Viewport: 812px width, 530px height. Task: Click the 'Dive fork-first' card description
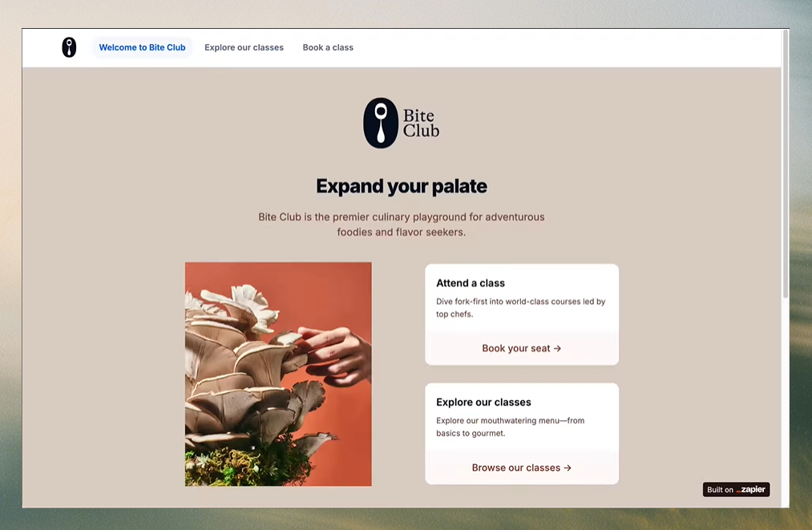pos(520,308)
